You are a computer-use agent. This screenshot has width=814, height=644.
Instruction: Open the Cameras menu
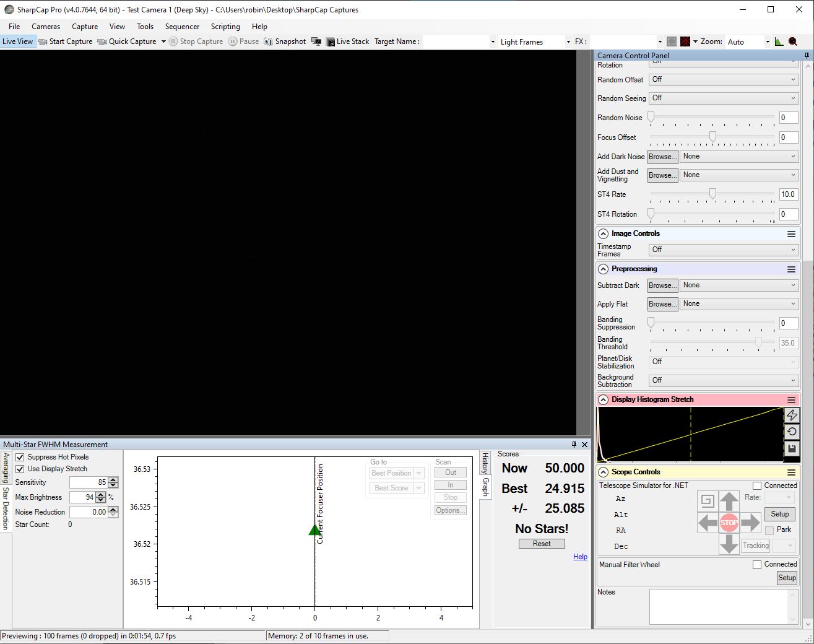[46, 27]
